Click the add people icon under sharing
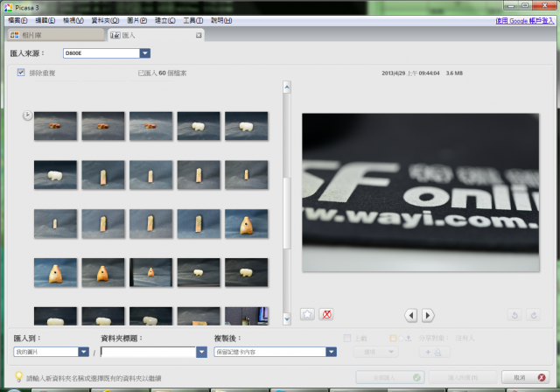The image size is (560, 392). coord(434,352)
